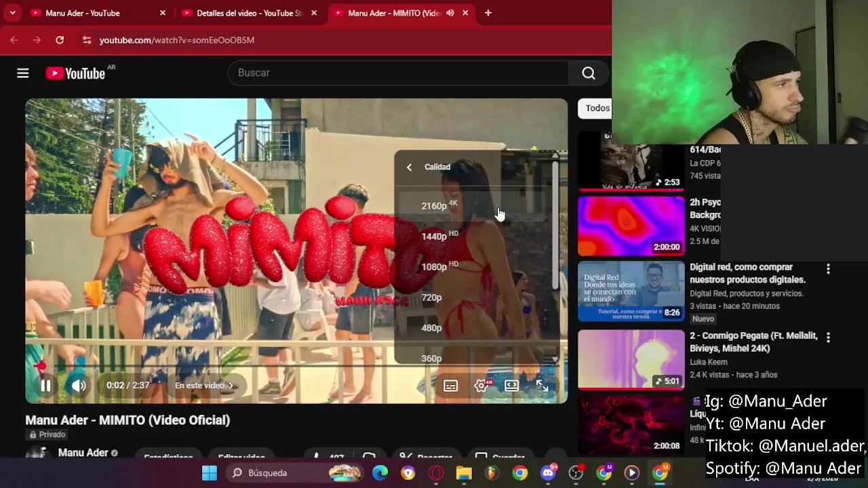This screenshot has width=868, height=488.
Task: Close the 'Detalles del video' tab
Action: 314,13
